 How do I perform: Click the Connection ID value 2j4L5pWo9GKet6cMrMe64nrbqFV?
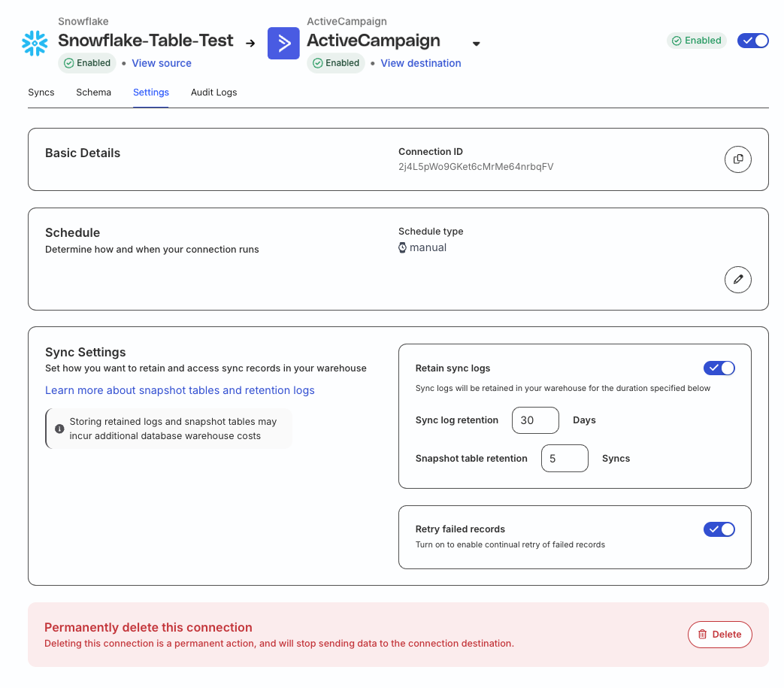(x=476, y=166)
